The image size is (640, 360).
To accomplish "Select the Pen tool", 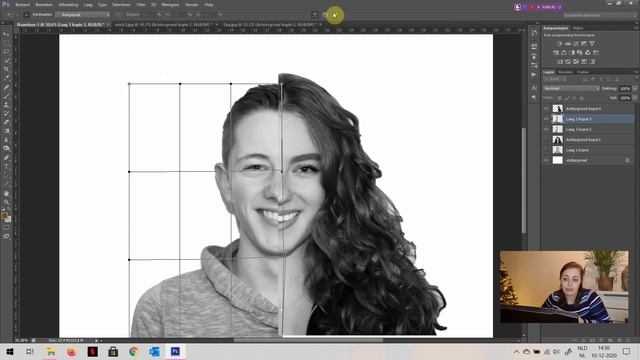I will coord(6,158).
